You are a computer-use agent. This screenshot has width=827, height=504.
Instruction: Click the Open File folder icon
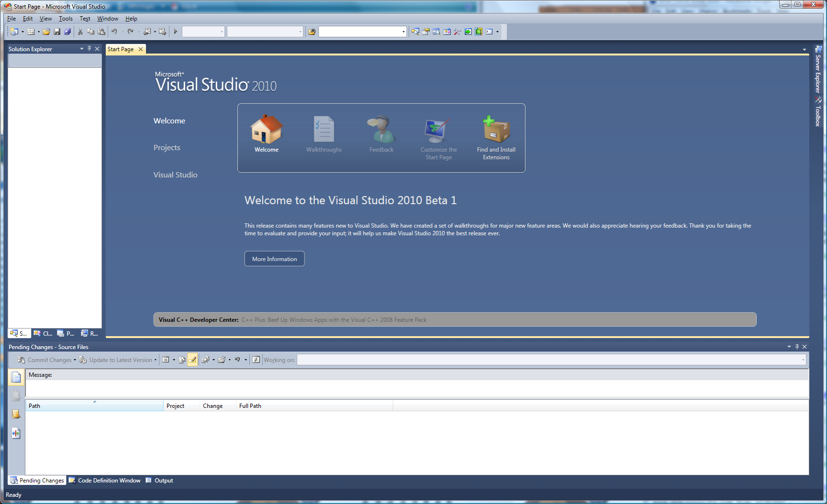[46, 32]
